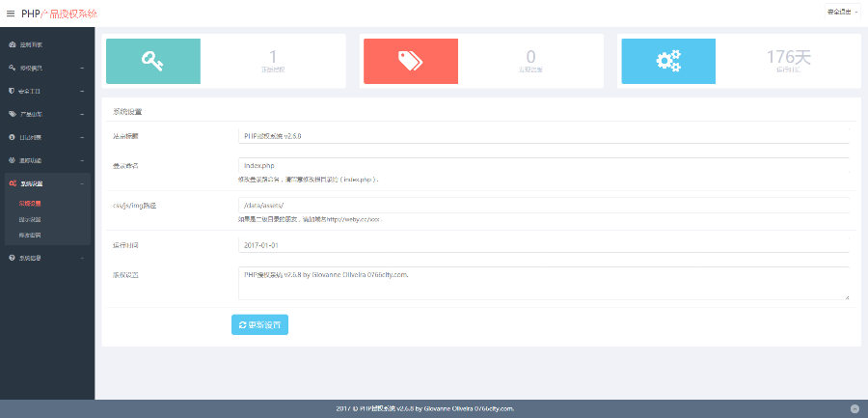Screen dimensions: 868x418
Task: Click the number 1 next to key tile
Action: [x=273, y=57]
